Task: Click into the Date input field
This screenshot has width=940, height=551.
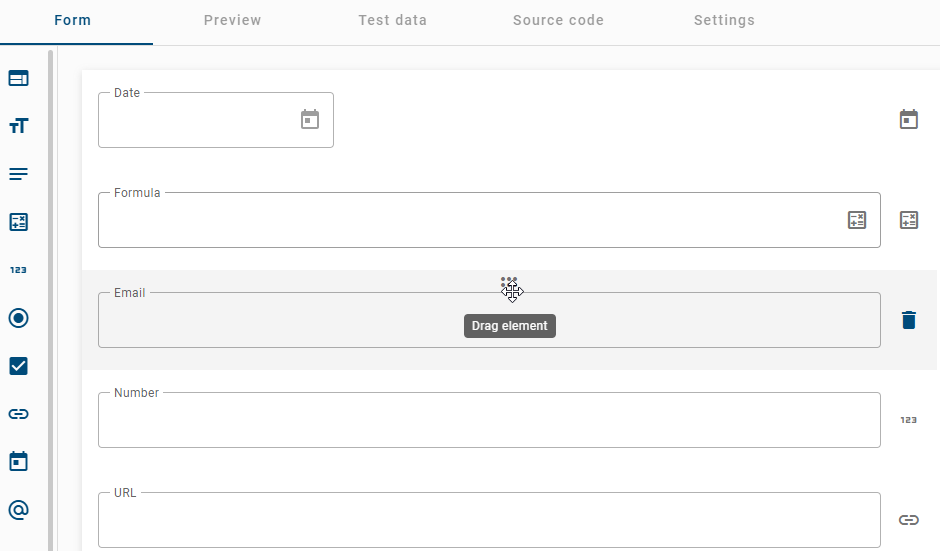Action: (x=216, y=120)
